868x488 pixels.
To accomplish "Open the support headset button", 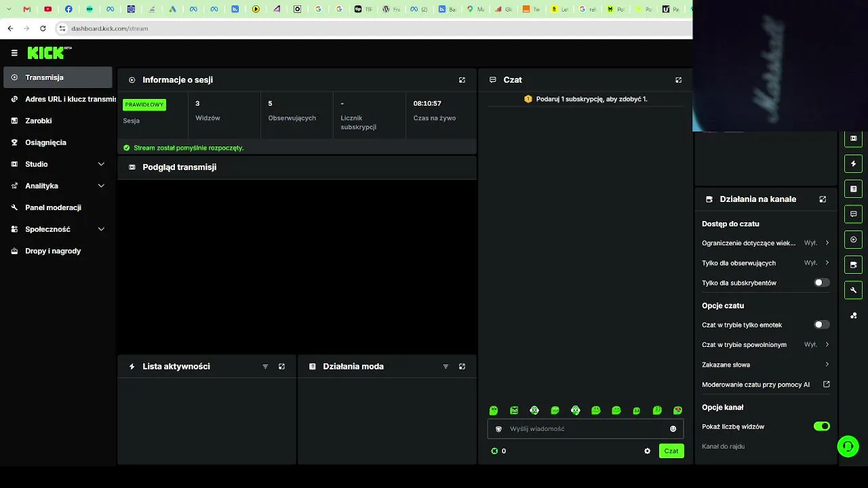I will click(x=848, y=446).
